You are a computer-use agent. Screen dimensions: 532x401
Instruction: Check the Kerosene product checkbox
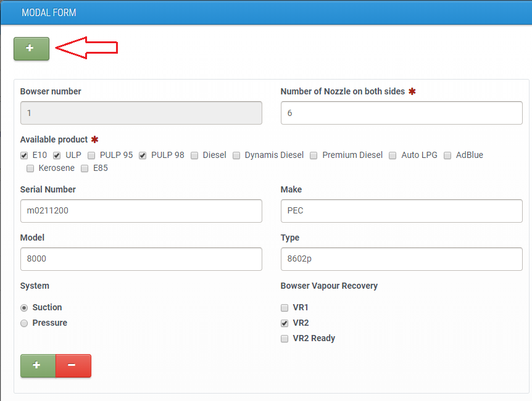pos(30,168)
